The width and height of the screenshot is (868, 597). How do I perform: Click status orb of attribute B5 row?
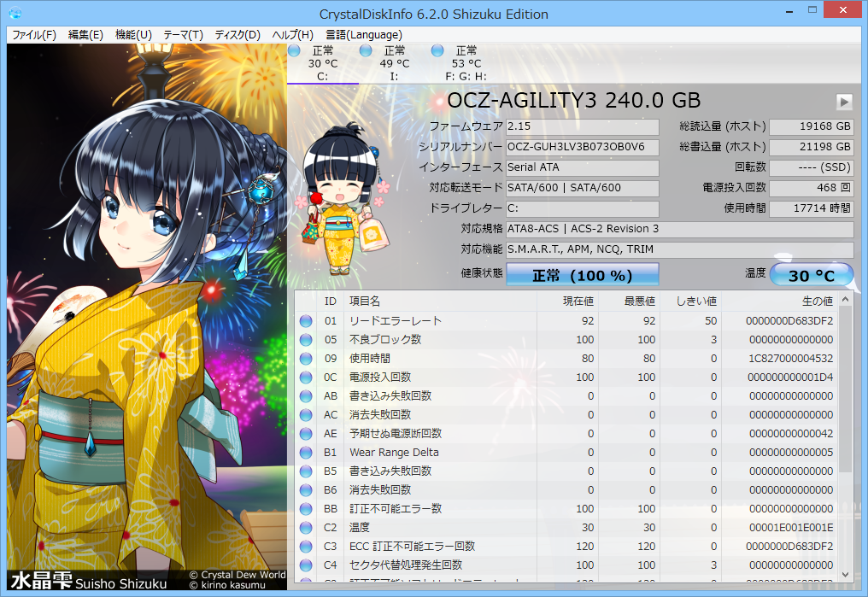point(306,471)
